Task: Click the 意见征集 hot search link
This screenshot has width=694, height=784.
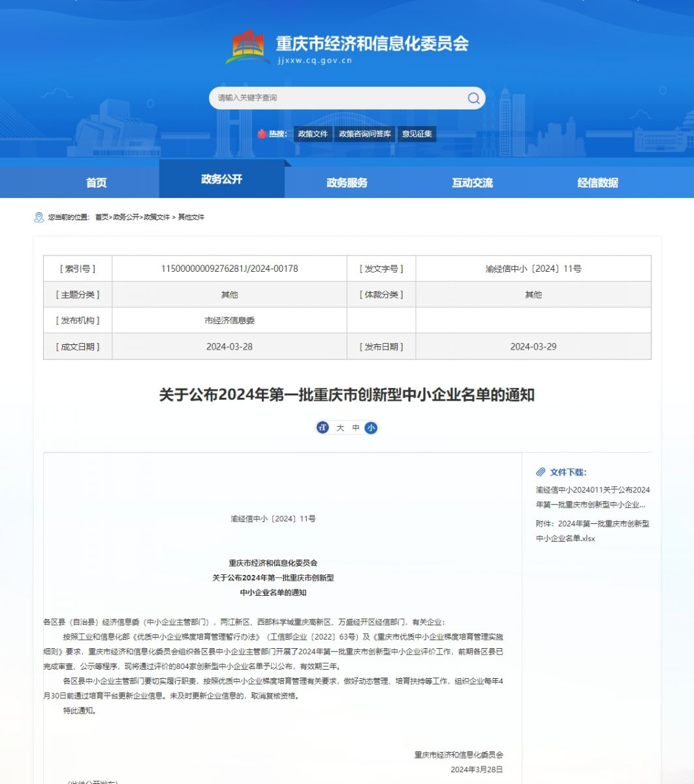Action: point(417,134)
